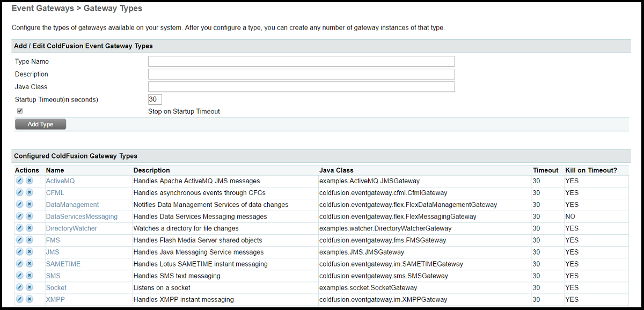Click the 'Kill on Timeout?' column header
The image size is (644, 310).
pyautogui.click(x=591, y=170)
